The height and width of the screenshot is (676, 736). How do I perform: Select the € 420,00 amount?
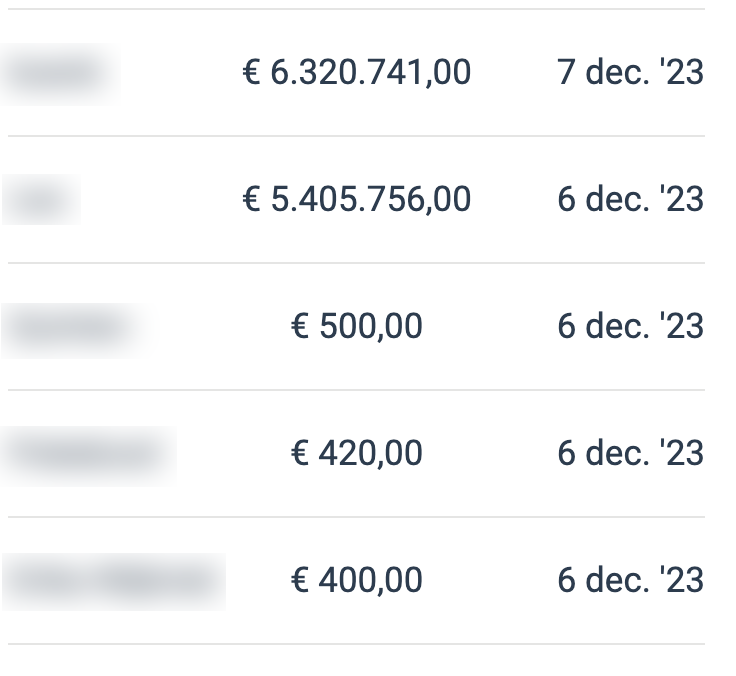click(357, 454)
